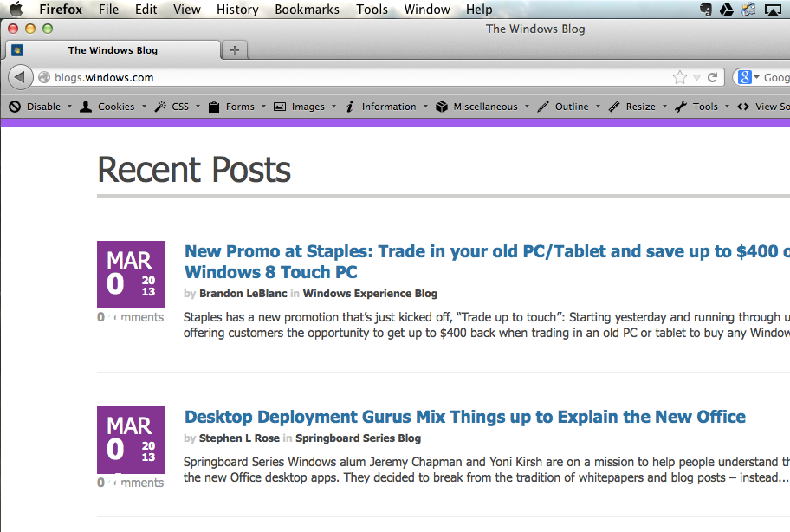The width and height of the screenshot is (790, 532).
Task: Expand the Disable dropdown arrow
Action: (x=69, y=107)
